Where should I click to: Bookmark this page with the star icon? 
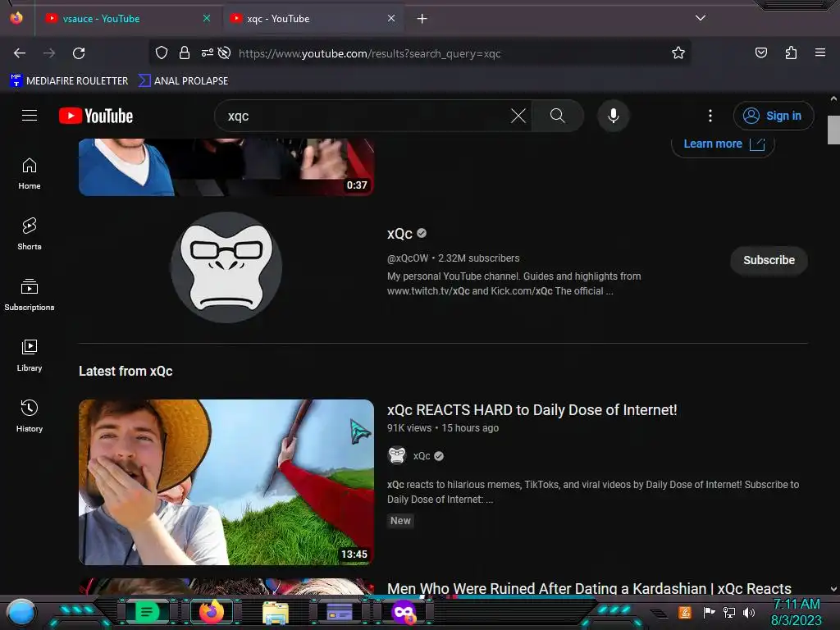[x=678, y=52]
